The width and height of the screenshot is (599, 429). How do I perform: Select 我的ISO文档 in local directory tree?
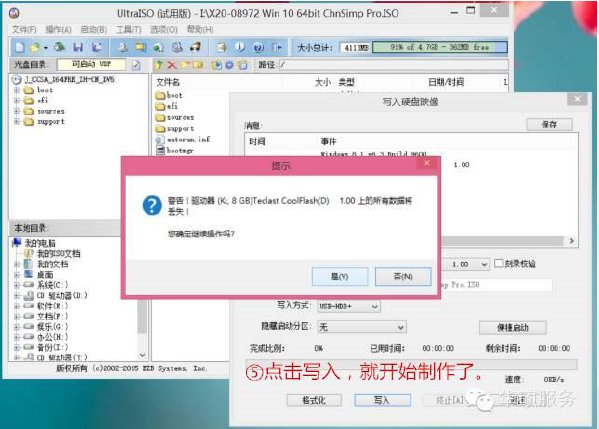(58, 254)
